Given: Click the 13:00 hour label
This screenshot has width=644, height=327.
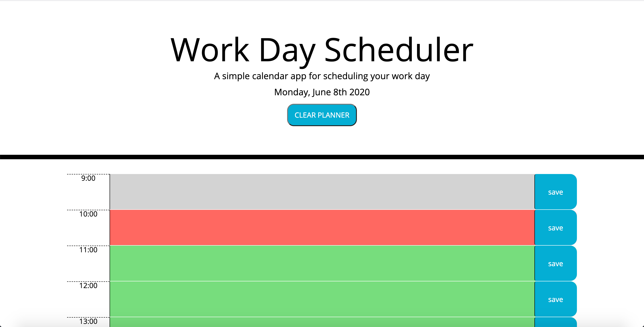Looking at the screenshot, I should tap(88, 321).
